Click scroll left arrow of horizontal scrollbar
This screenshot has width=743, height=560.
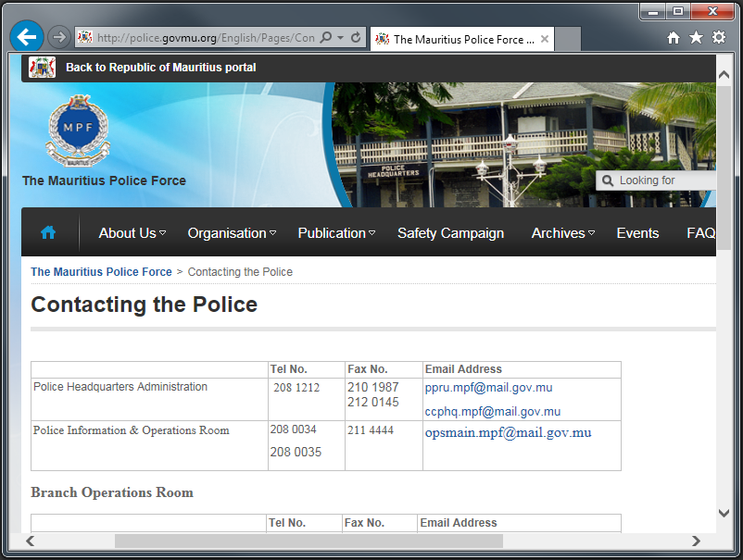[30, 541]
